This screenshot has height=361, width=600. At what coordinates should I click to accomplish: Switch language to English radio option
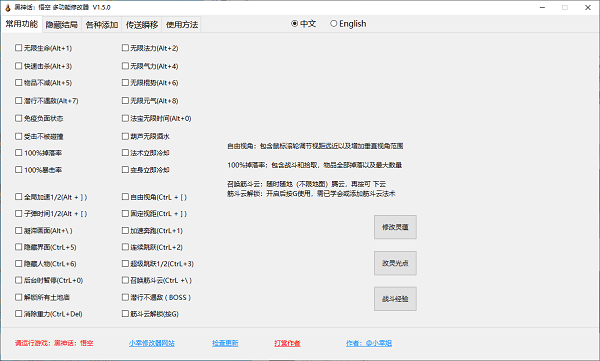[348, 24]
